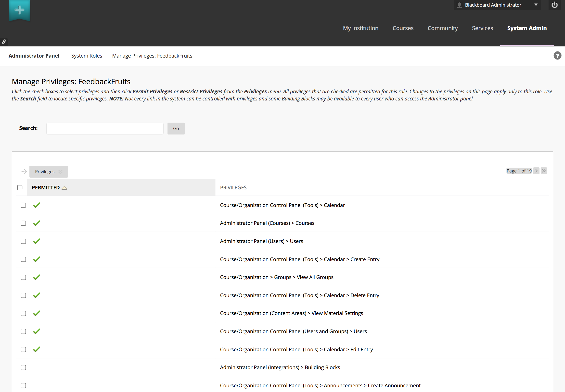
Task: Tick the View Material Settings checkbox
Action: coord(23,313)
